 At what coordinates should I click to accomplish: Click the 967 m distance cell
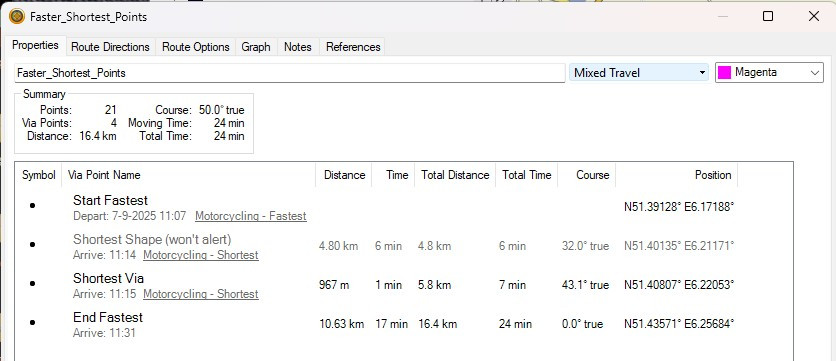click(334, 285)
